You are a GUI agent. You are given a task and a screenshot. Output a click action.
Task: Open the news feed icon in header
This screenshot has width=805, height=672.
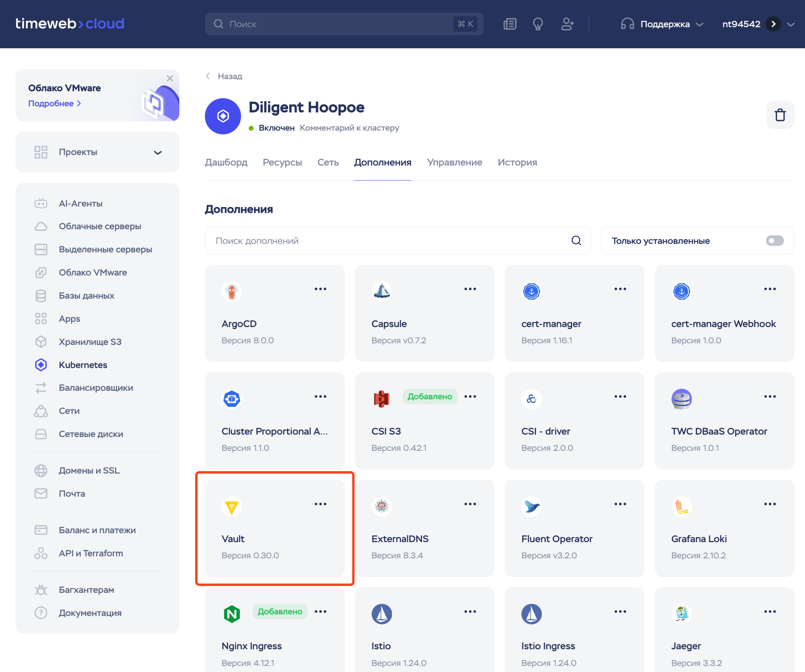(x=510, y=24)
